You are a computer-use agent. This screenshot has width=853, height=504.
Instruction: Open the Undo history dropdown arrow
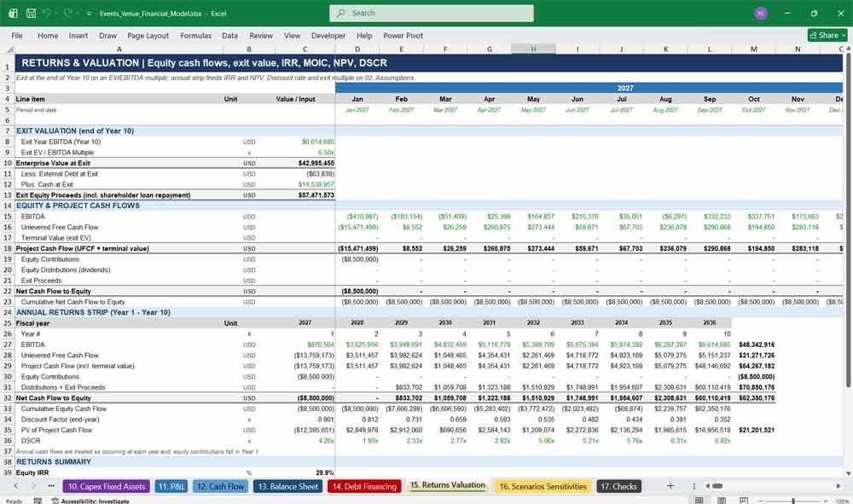[x=56, y=13]
